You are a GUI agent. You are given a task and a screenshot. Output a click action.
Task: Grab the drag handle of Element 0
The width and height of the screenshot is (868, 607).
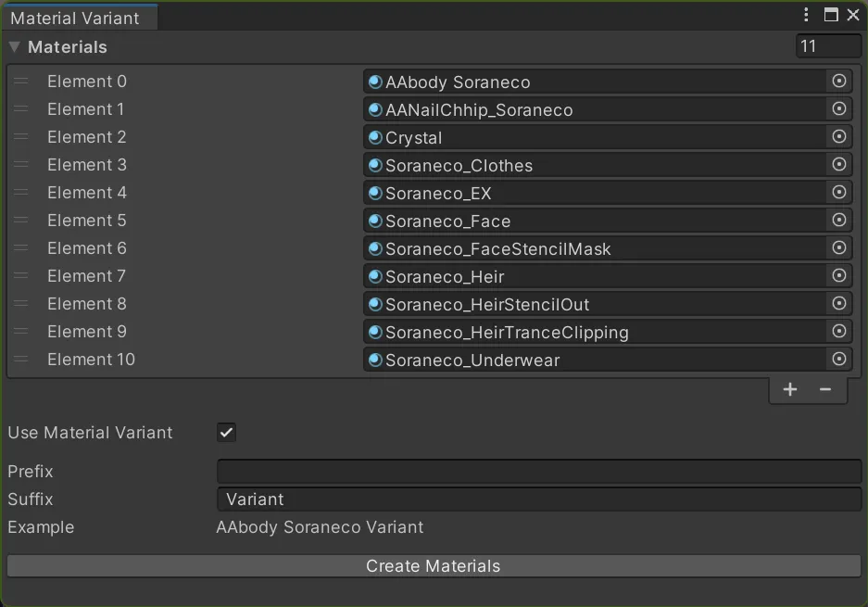coord(21,82)
